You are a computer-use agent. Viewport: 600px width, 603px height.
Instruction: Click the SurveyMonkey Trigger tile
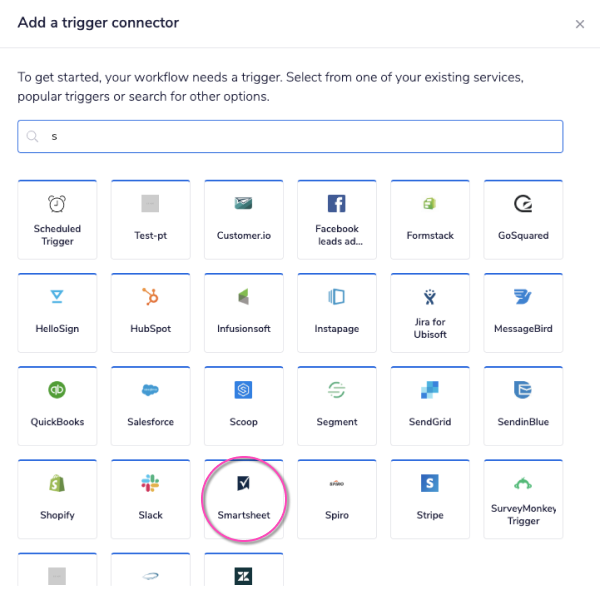522,498
